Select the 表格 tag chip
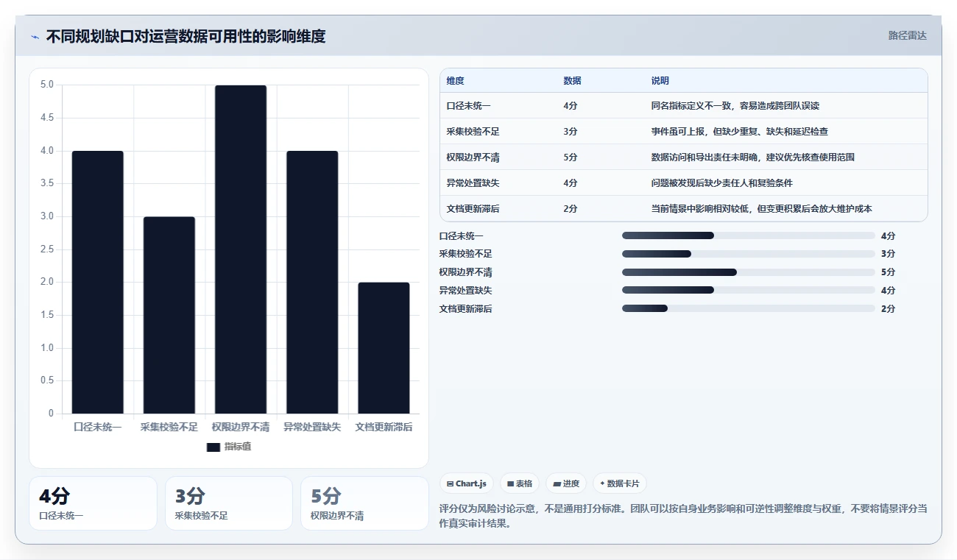This screenshot has height=560, width=957. pyautogui.click(x=520, y=483)
